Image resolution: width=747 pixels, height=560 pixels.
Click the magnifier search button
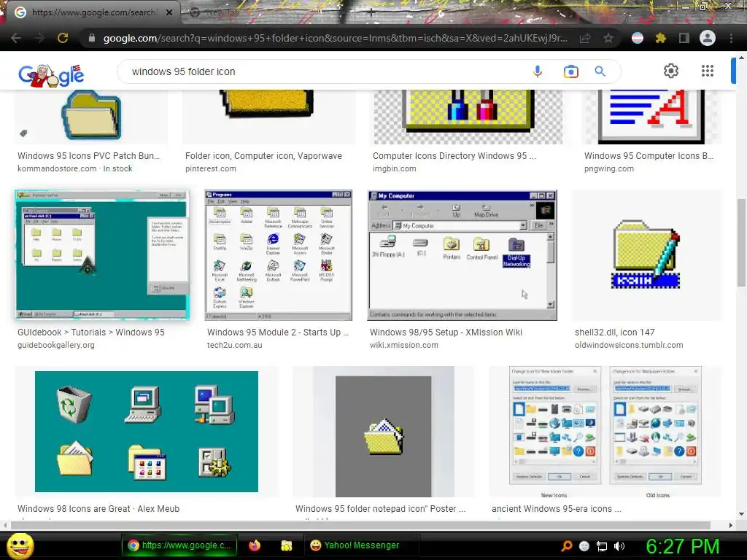click(x=600, y=71)
